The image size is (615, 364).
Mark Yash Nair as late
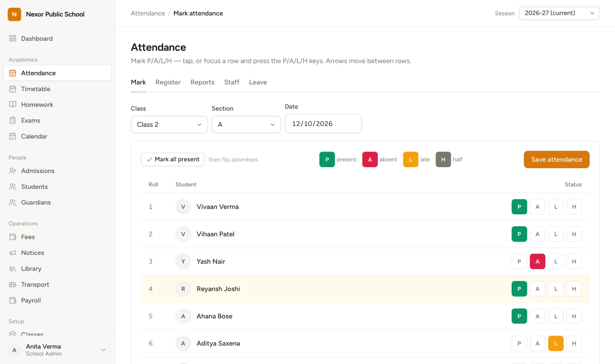(x=556, y=261)
